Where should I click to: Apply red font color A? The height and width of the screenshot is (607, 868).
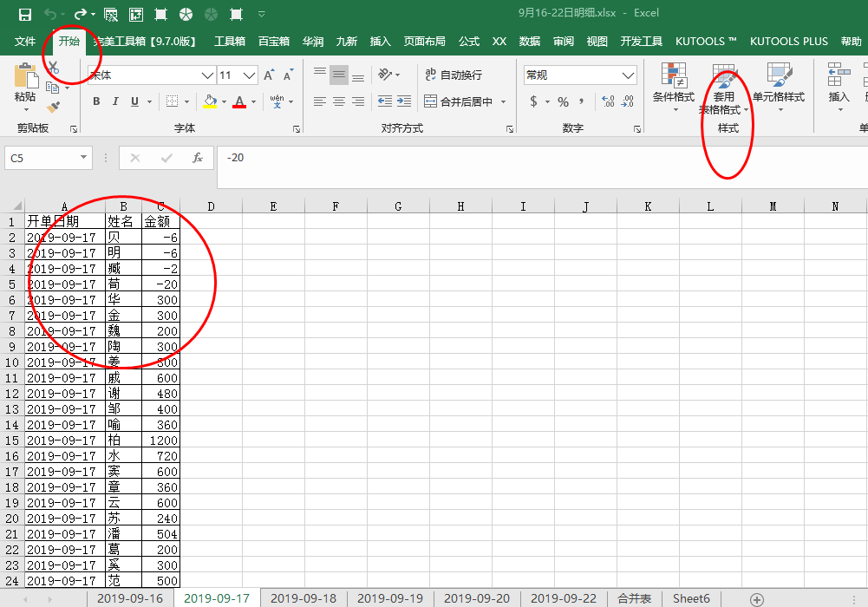(239, 101)
